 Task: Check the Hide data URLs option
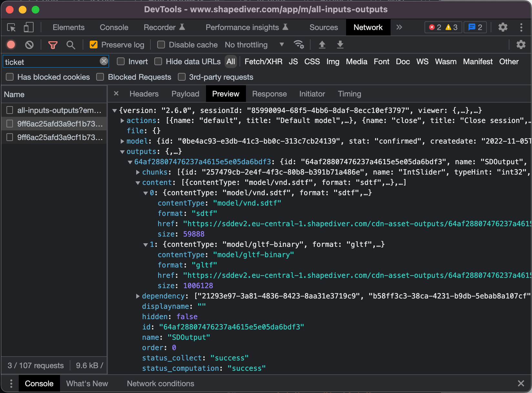coord(158,62)
